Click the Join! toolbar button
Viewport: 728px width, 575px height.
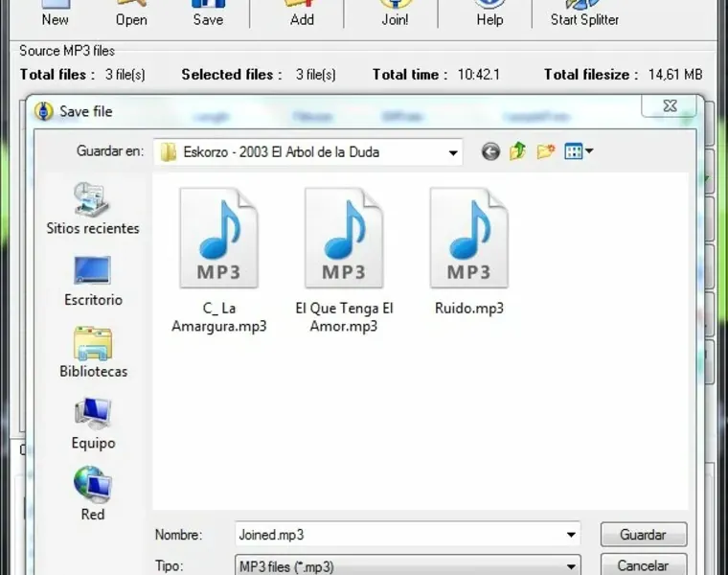click(x=395, y=13)
